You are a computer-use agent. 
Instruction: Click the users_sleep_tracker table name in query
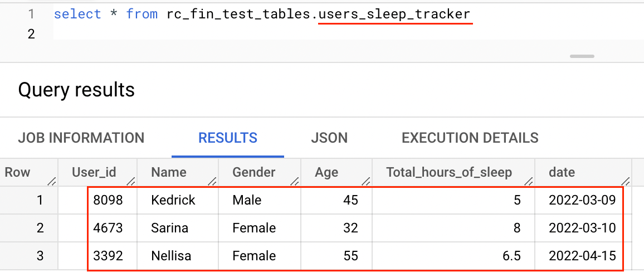pyautogui.click(x=394, y=14)
